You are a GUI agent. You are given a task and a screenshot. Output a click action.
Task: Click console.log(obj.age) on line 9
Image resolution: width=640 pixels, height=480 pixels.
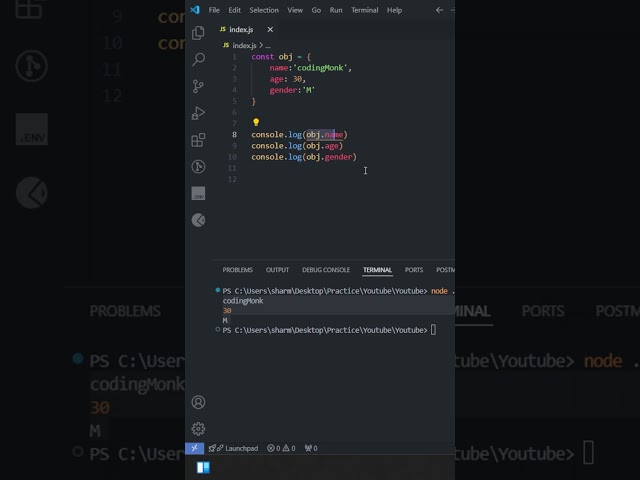[297, 146]
